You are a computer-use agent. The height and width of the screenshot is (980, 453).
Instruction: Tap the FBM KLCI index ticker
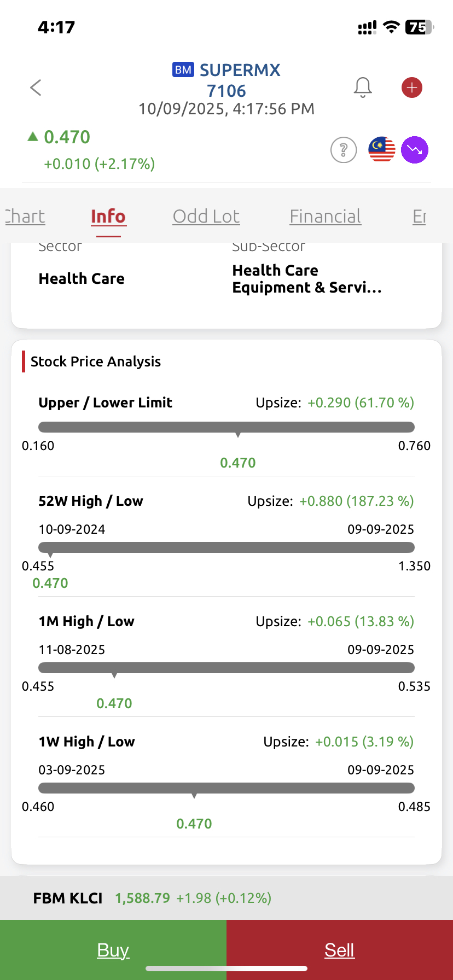click(152, 898)
